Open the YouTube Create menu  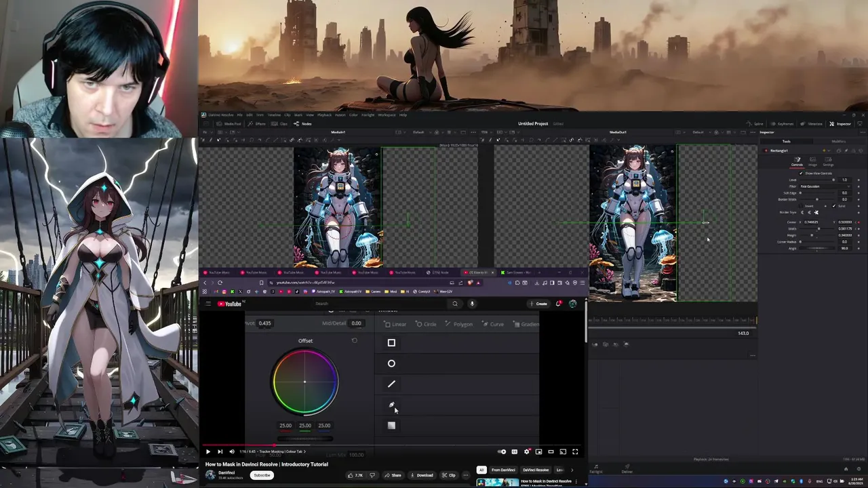pyautogui.click(x=539, y=304)
